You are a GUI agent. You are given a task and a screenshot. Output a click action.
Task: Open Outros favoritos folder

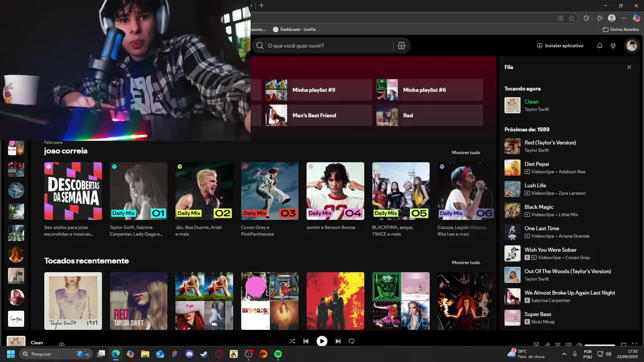(x=620, y=30)
